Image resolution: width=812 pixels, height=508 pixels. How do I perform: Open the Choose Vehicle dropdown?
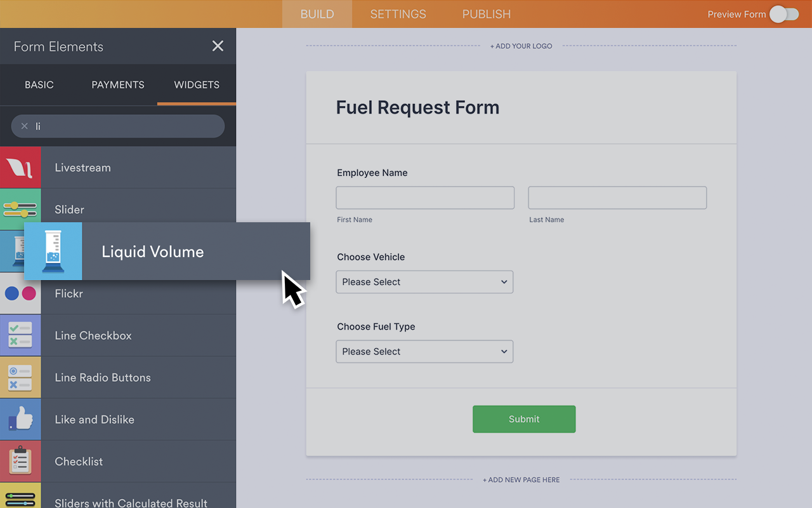pos(424,281)
